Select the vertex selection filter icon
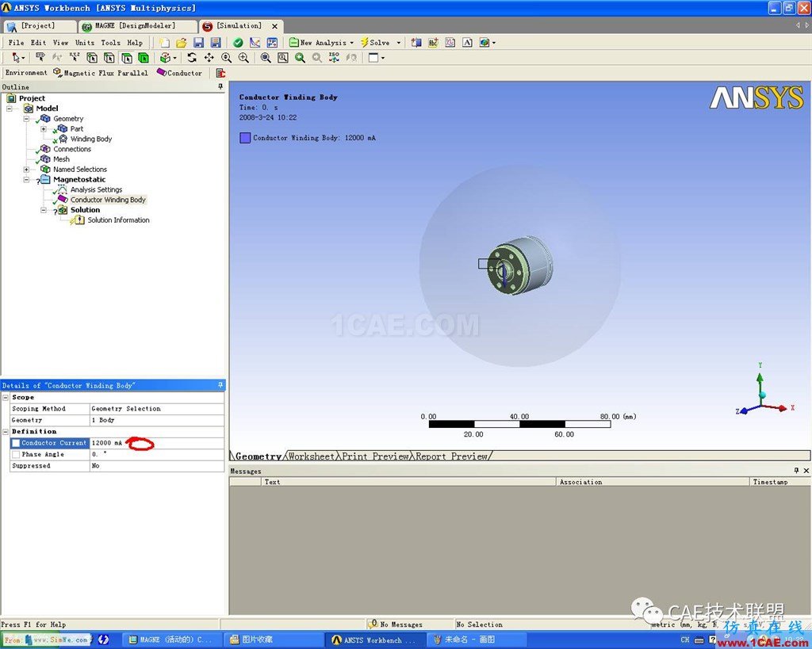This screenshot has width=812, height=649. [92, 57]
